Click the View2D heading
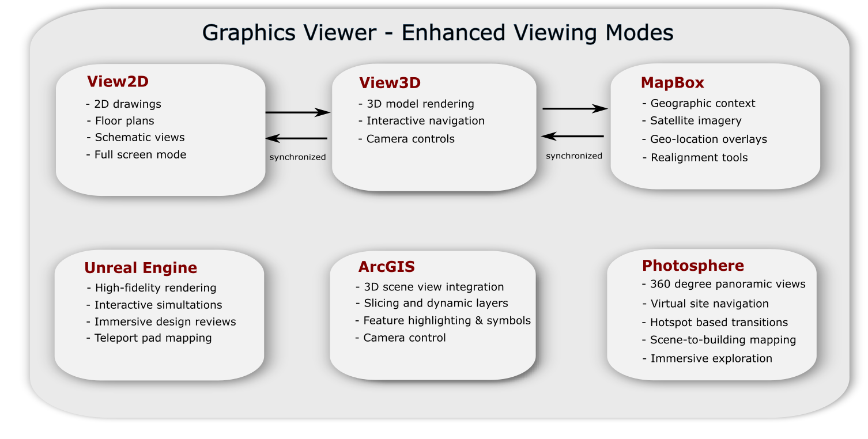 tap(118, 82)
